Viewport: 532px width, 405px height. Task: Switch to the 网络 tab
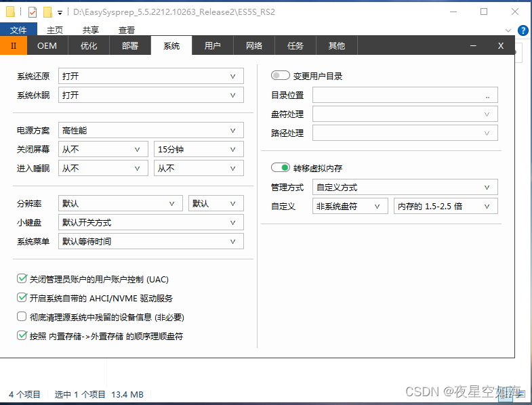point(254,45)
